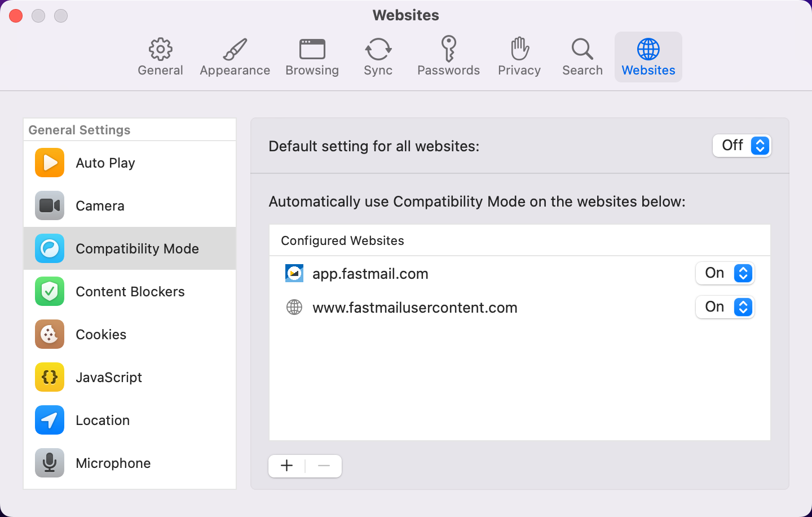Open the On dropdown for app.fastmail.com

(x=725, y=273)
